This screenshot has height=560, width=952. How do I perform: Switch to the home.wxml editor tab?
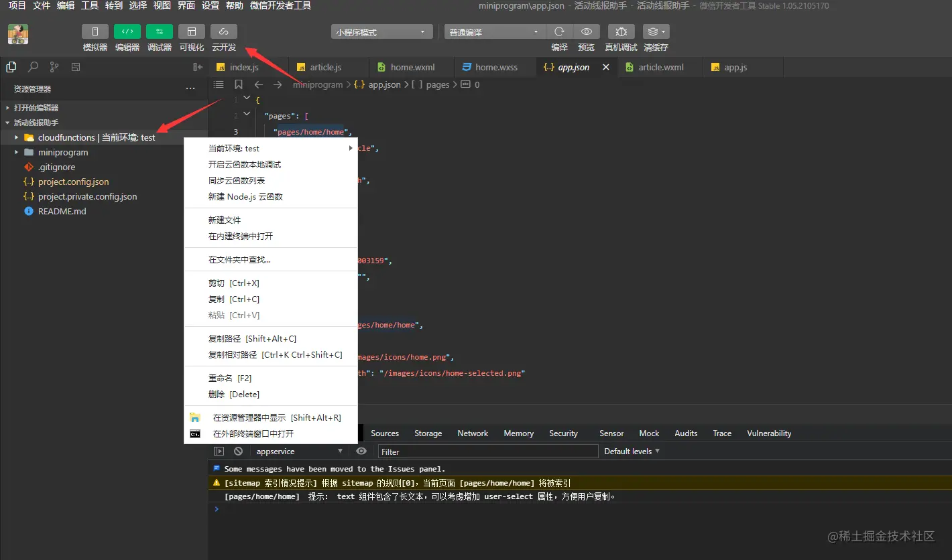412,67
